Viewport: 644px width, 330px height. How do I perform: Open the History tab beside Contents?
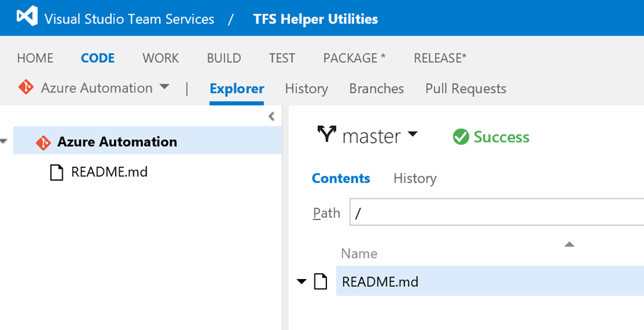point(414,178)
